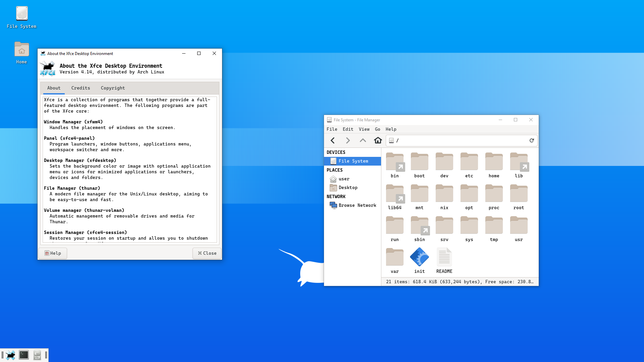The height and width of the screenshot is (362, 644).
Task: Select the home folder icon
Action: tap(494, 162)
